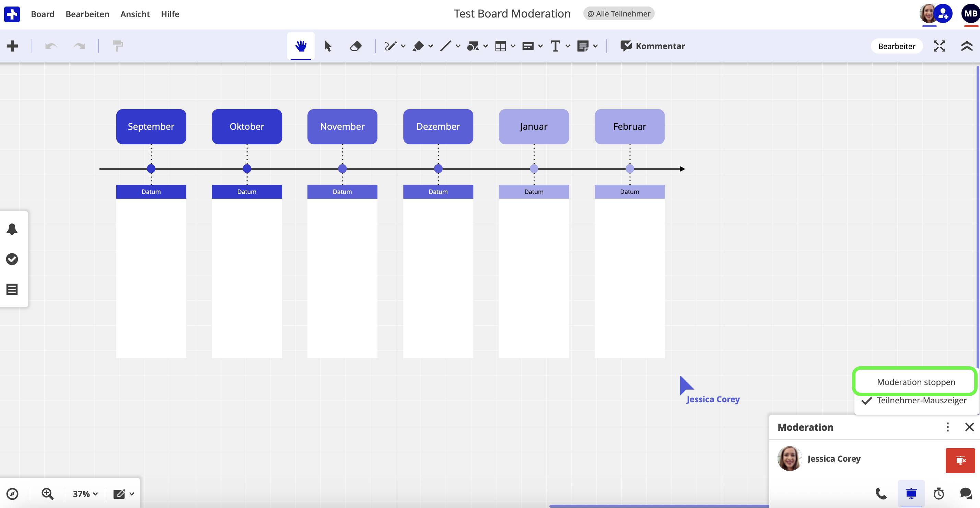Expand the text tool options arrow

pos(568,46)
